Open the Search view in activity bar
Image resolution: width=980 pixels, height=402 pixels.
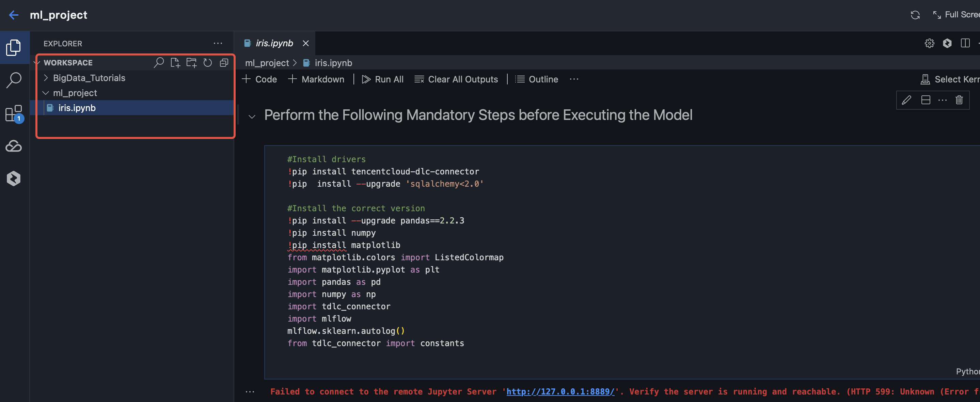(x=14, y=80)
